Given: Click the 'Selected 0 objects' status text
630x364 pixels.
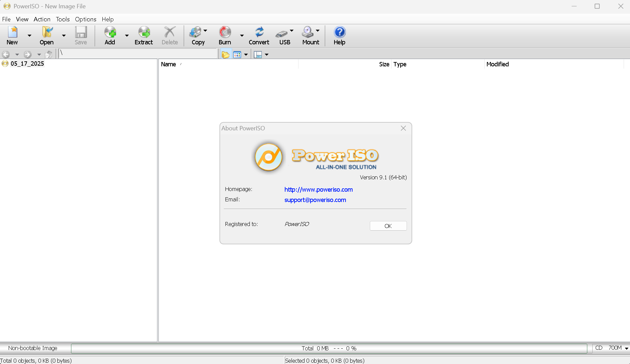Looking at the screenshot, I should coord(325,361).
